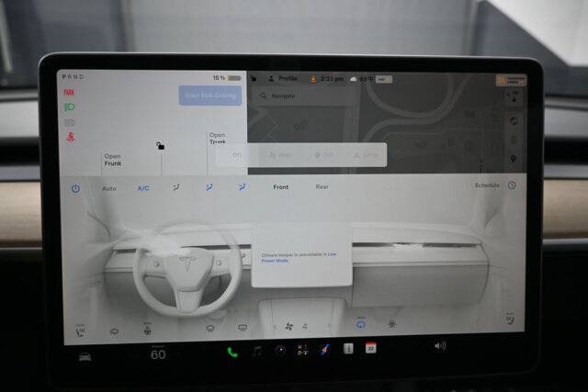Open the dashcam camera app icon
This screenshot has width=588, height=392.
pos(280,351)
